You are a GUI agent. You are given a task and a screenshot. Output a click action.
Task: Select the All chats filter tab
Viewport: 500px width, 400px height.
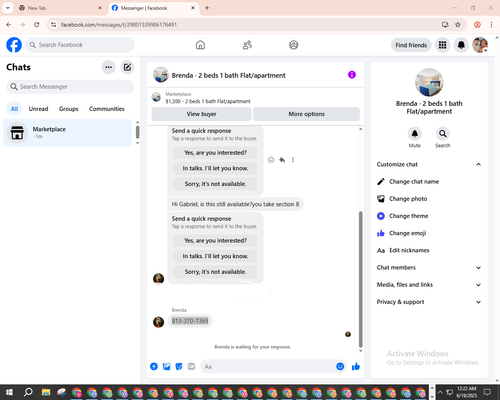coord(14,109)
